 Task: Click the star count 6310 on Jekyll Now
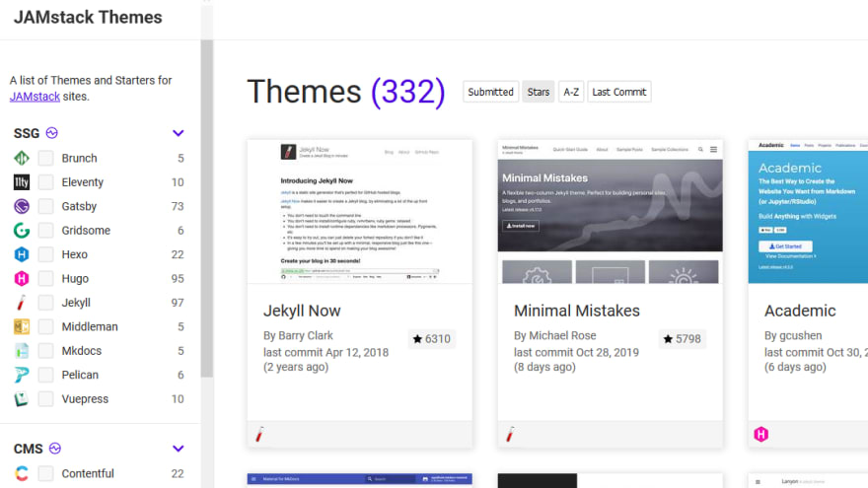click(x=432, y=339)
